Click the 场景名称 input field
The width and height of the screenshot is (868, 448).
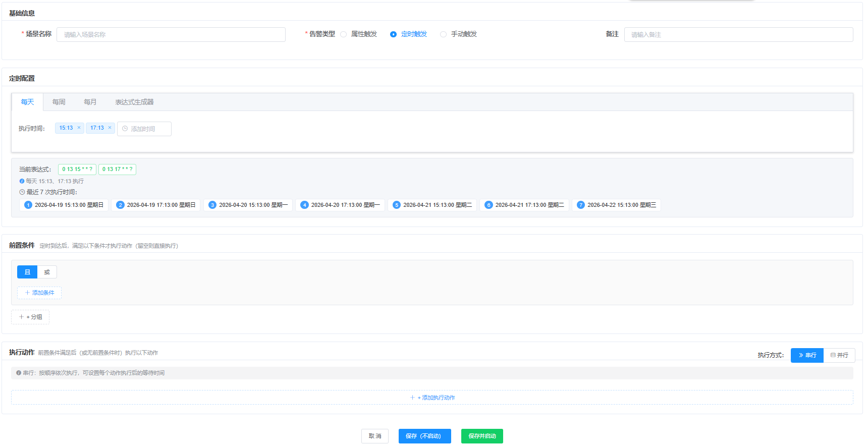click(x=171, y=34)
